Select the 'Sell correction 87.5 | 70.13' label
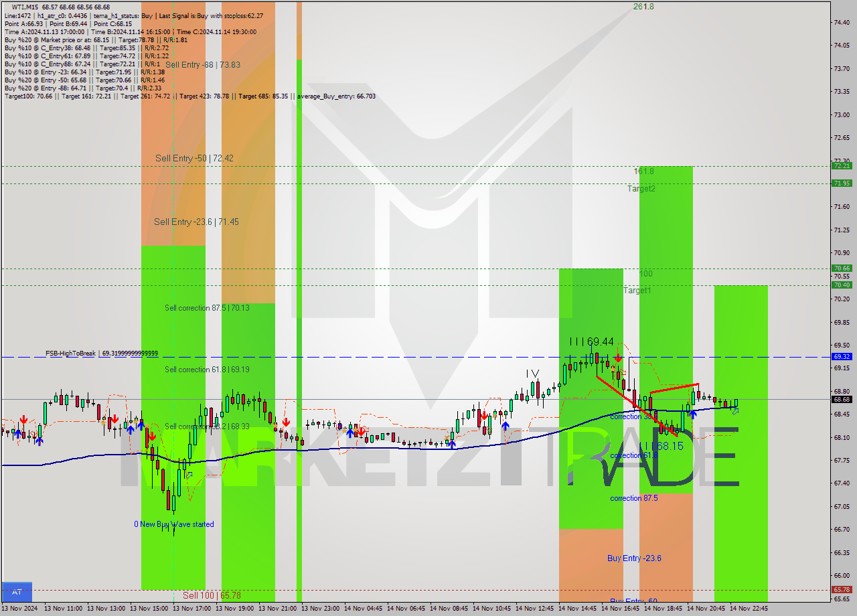Screen dimensions: 857x616 click(x=207, y=308)
